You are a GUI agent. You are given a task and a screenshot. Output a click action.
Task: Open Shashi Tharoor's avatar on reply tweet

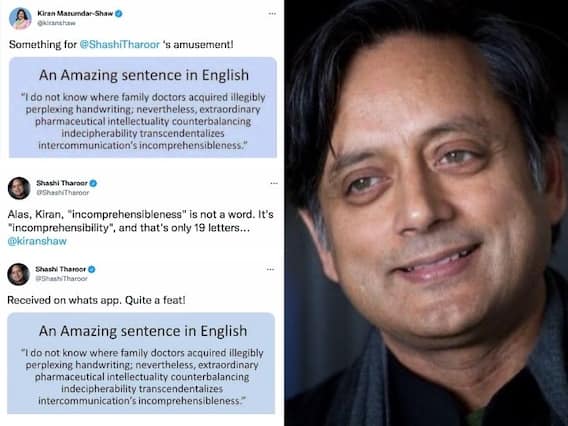click(x=19, y=188)
